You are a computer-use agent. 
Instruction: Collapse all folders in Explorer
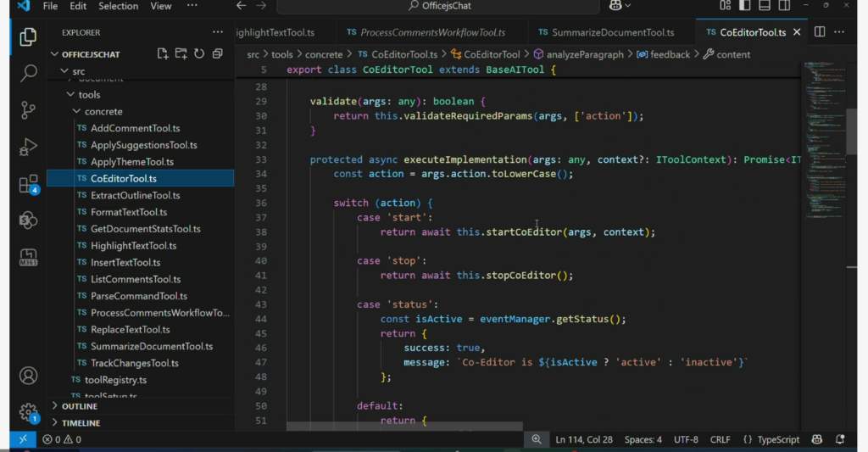coord(217,54)
